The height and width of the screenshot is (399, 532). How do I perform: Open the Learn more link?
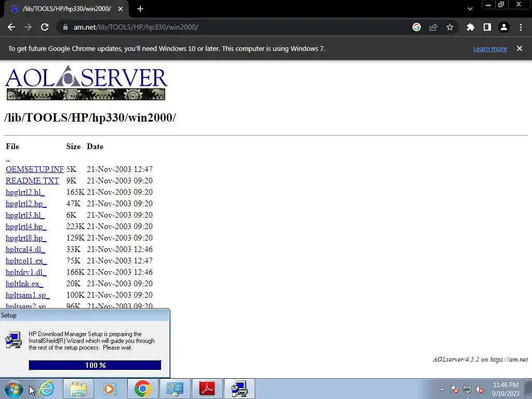pyautogui.click(x=490, y=48)
